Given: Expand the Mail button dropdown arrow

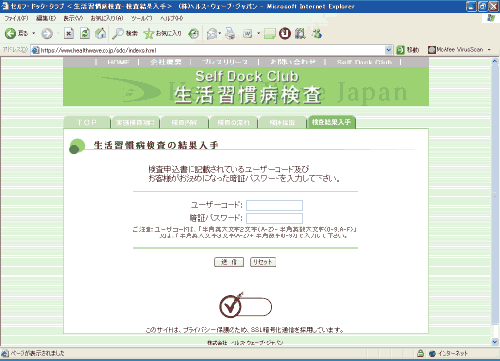Looking at the screenshot, I should [x=220, y=33].
